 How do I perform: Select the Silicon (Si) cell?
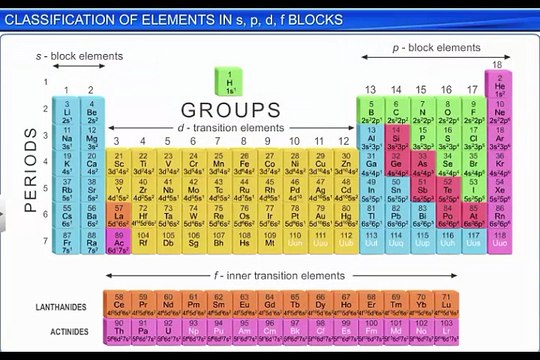[x=396, y=138]
